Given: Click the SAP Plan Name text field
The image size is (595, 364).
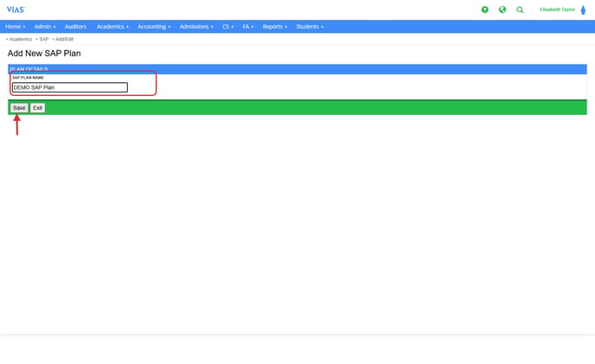Looking at the screenshot, I should click(x=69, y=87).
